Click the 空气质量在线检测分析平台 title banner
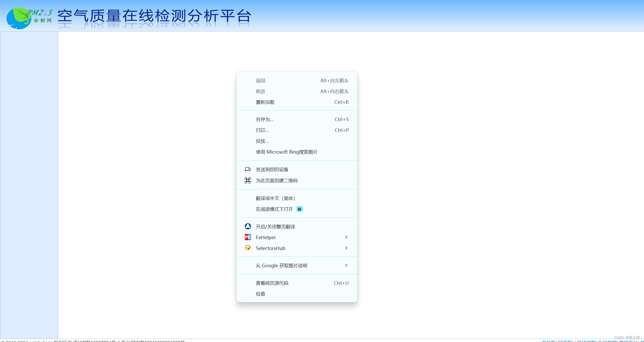This screenshot has width=644, height=342. (x=154, y=16)
